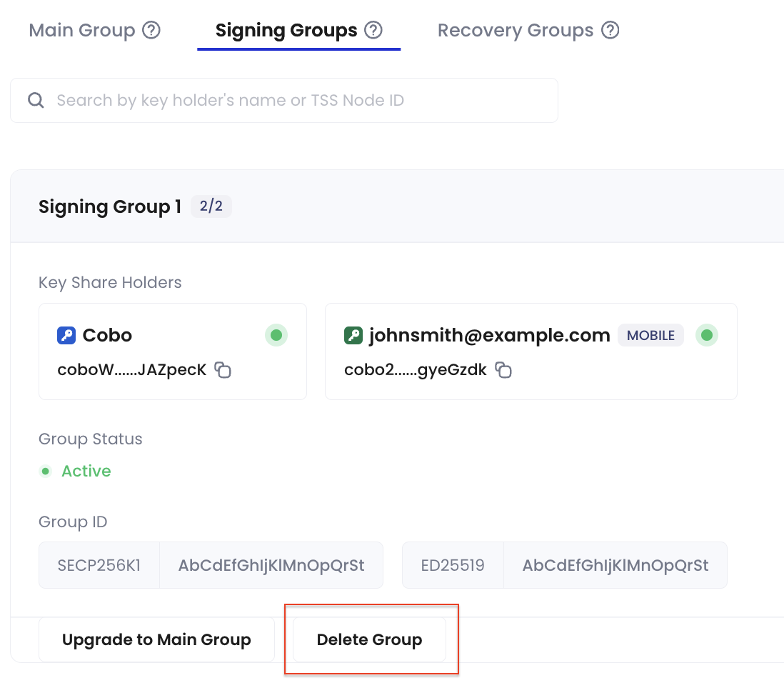The height and width of the screenshot is (693, 784).
Task: Click the Delete Group button
Action: [x=369, y=639]
